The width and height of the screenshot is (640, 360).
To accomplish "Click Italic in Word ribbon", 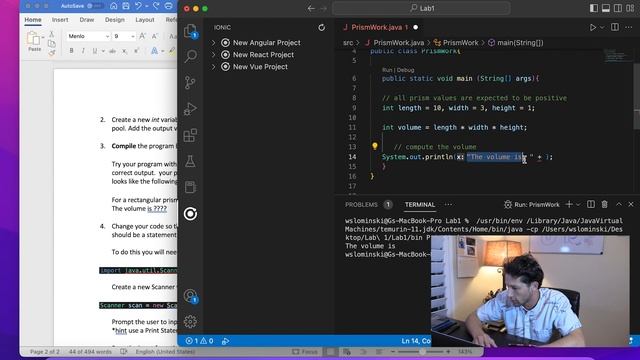I will click(83, 51).
